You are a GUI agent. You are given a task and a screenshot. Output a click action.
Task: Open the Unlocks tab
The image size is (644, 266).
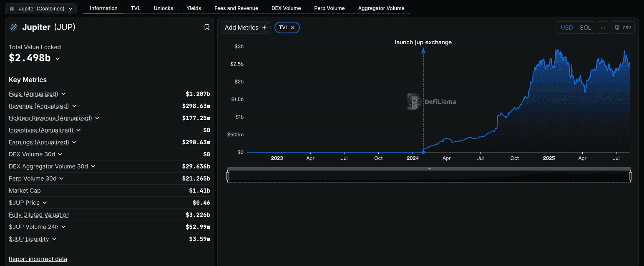pyautogui.click(x=164, y=8)
